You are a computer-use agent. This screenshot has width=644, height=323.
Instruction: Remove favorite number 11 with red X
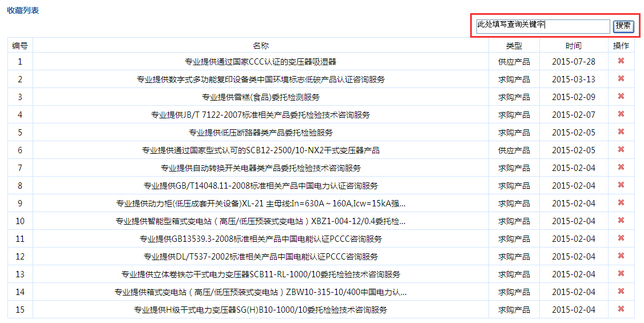pos(621,238)
